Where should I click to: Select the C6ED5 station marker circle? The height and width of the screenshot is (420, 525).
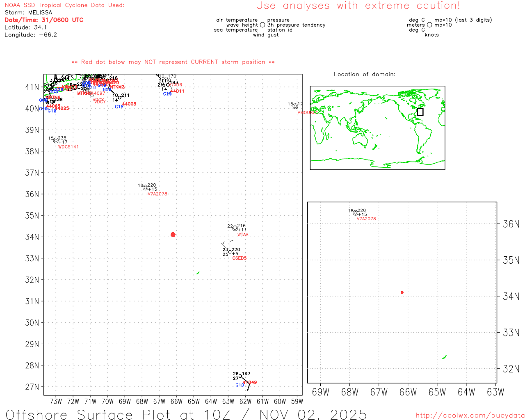coord(230,252)
